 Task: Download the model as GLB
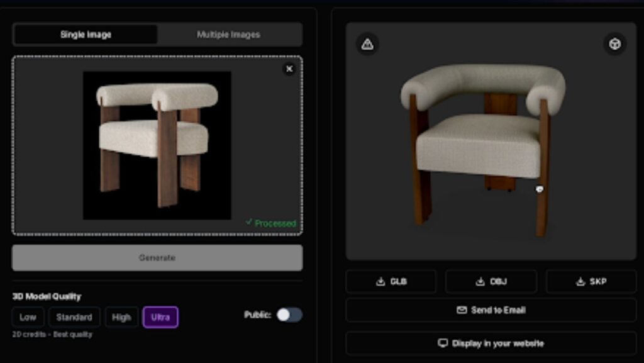point(391,282)
